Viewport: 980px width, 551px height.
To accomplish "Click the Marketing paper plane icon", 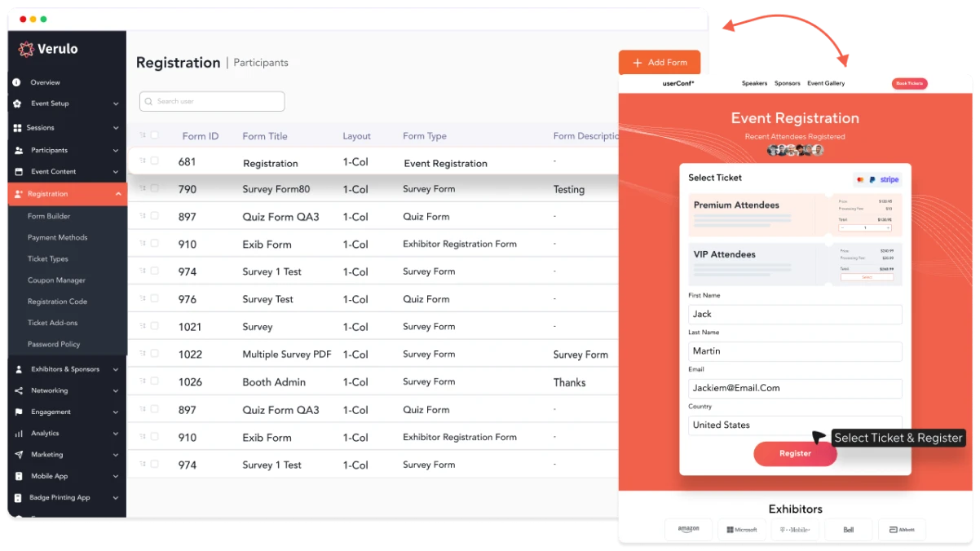I will [18, 455].
